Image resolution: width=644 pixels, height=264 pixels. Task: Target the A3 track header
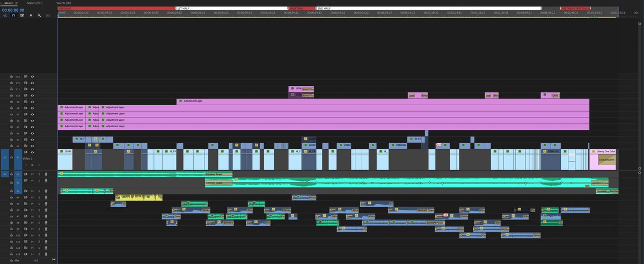(18, 191)
